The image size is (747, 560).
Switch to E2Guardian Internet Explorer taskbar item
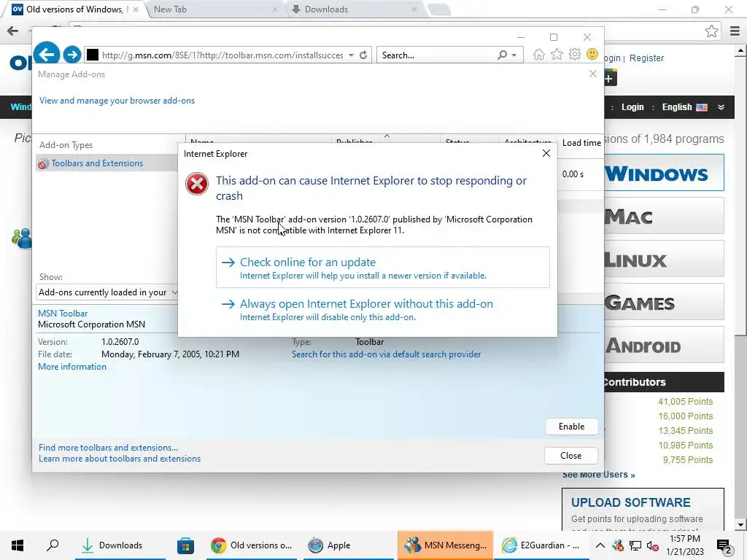point(542,545)
